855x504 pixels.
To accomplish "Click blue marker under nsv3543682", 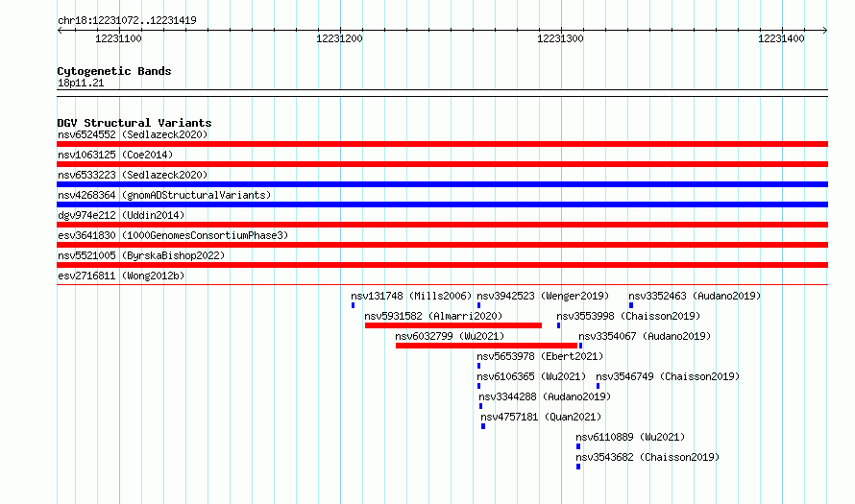I will click(x=578, y=467).
